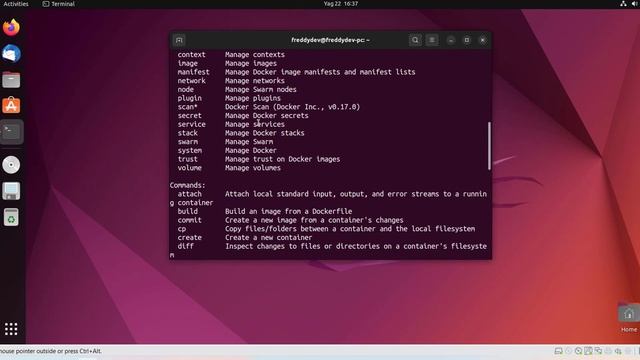The height and width of the screenshot is (360, 640).
Task: Click the terminal's vertical scrollbar handle
Action: 489,146
